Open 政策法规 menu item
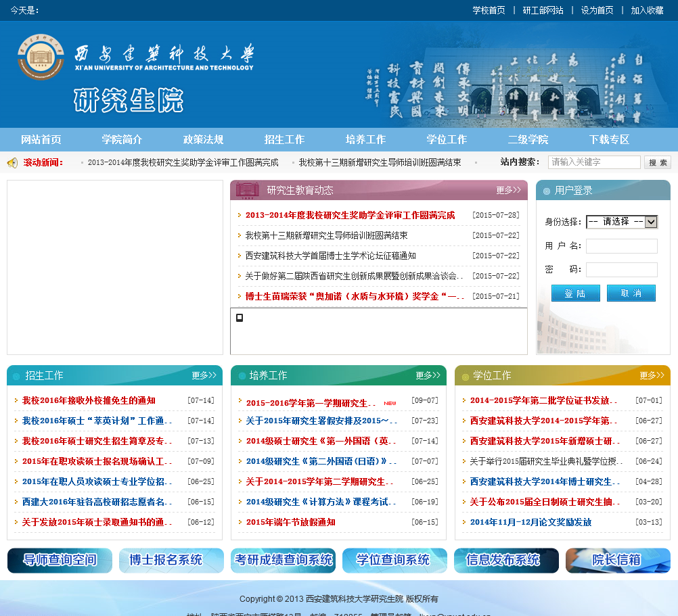The image size is (678, 616). point(203,139)
